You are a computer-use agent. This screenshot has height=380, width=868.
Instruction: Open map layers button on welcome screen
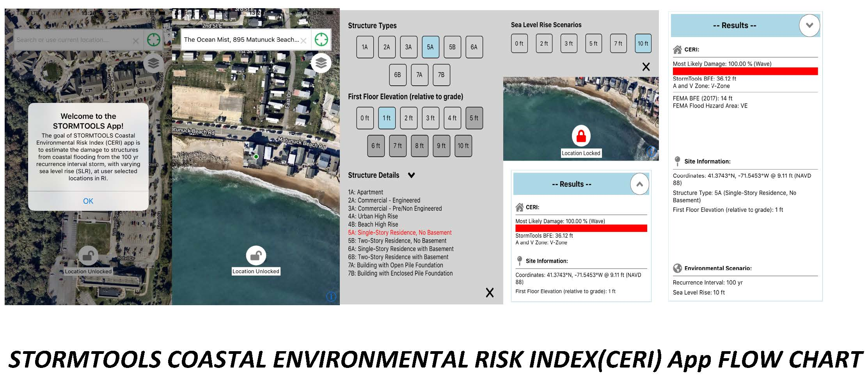[x=153, y=63]
